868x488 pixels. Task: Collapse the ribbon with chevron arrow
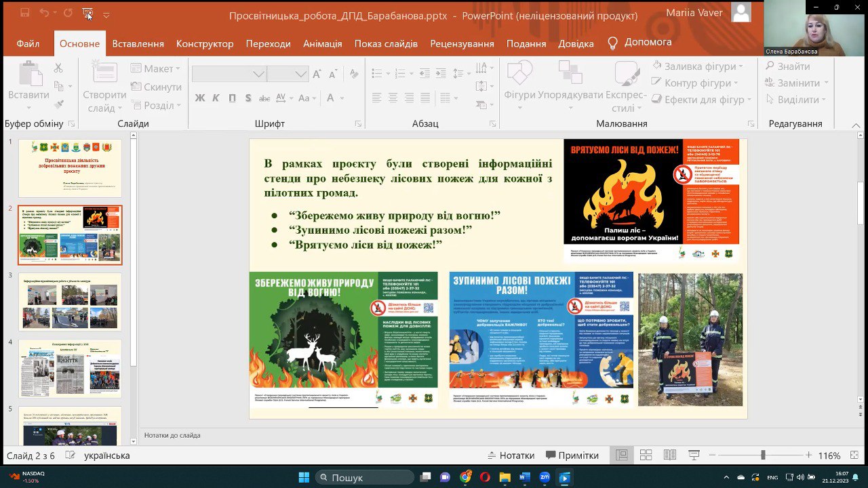857,124
